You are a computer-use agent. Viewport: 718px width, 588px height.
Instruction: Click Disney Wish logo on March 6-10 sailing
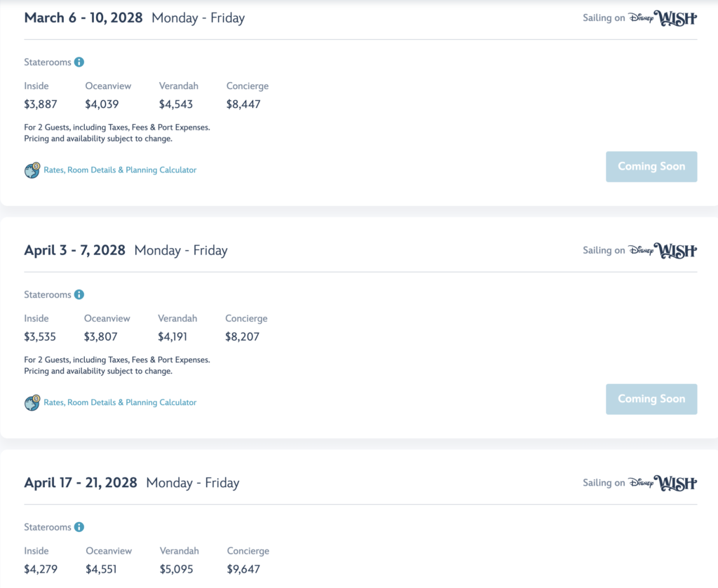[663, 18]
